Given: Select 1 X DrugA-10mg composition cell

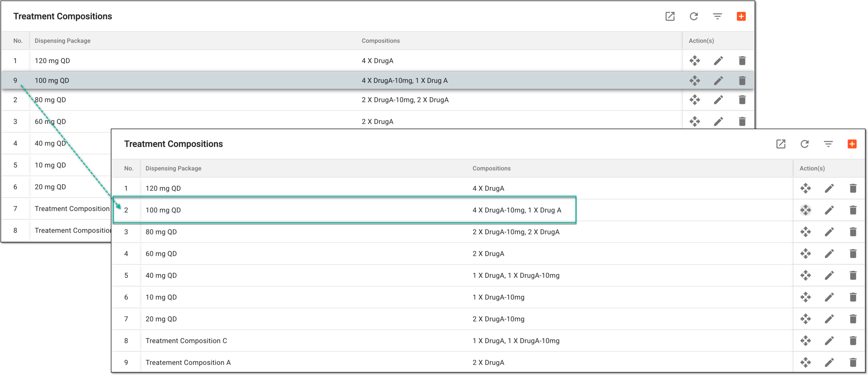Looking at the screenshot, I should coord(498,297).
